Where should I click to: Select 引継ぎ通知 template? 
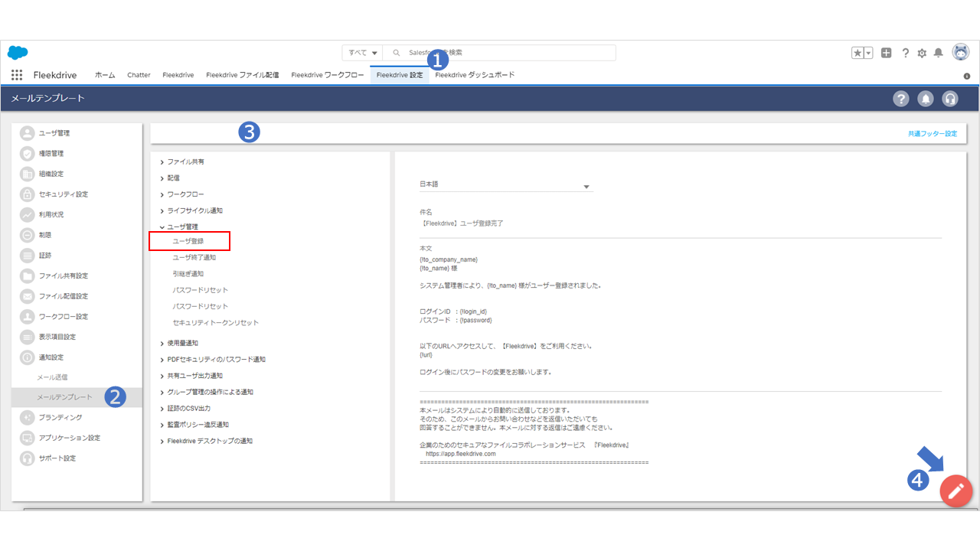tap(188, 273)
